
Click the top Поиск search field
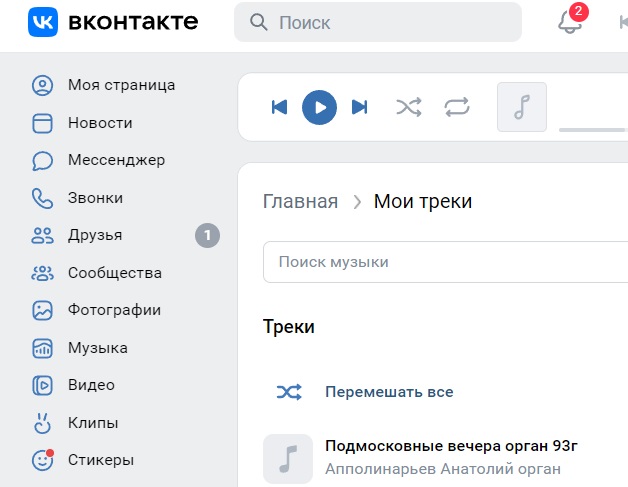coord(378,22)
